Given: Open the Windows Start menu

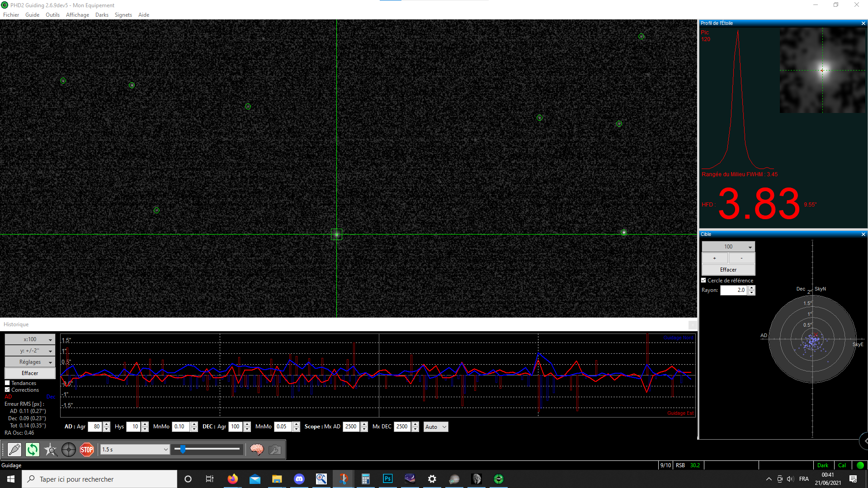Looking at the screenshot, I should (x=11, y=479).
